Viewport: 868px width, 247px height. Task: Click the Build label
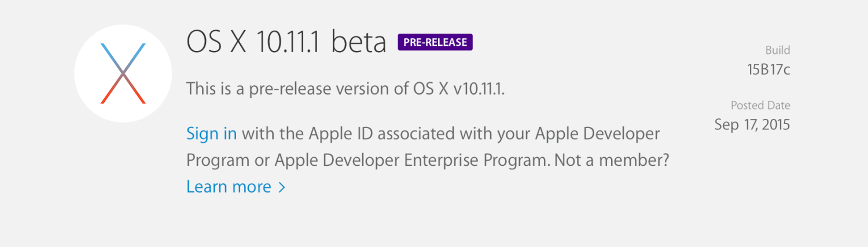[778, 50]
